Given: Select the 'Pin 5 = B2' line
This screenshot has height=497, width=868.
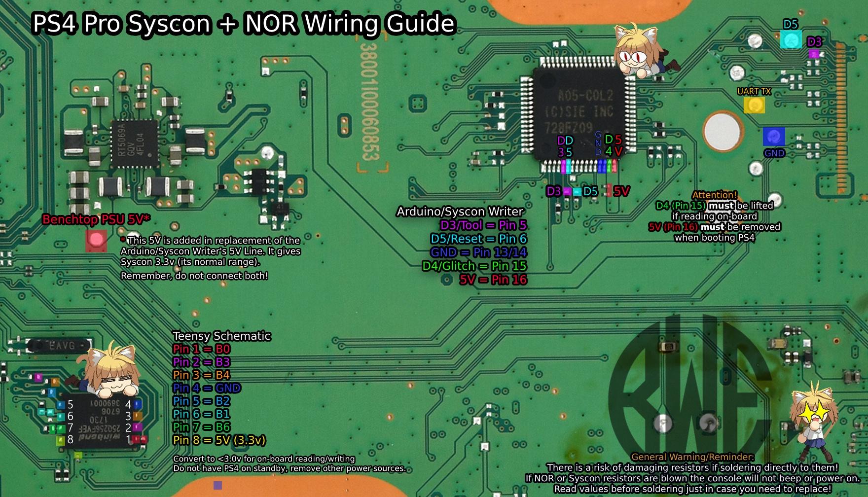Looking at the screenshot, I should click(x=201, y=401).
